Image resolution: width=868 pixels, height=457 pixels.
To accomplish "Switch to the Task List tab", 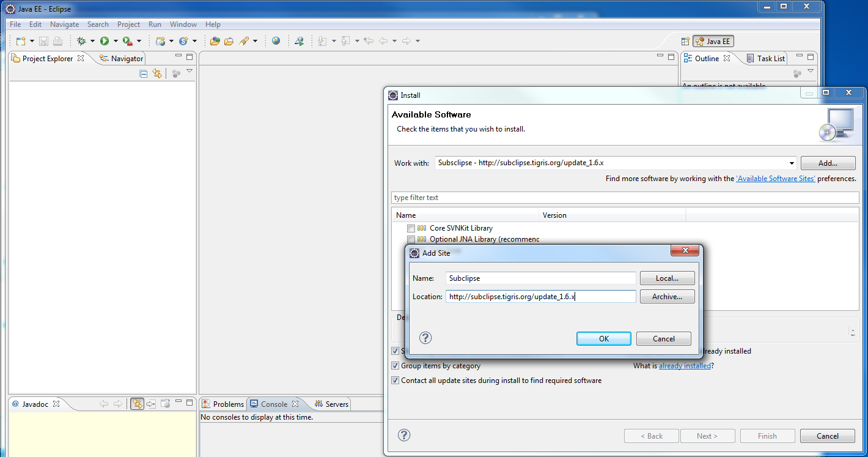I will 765,59.
